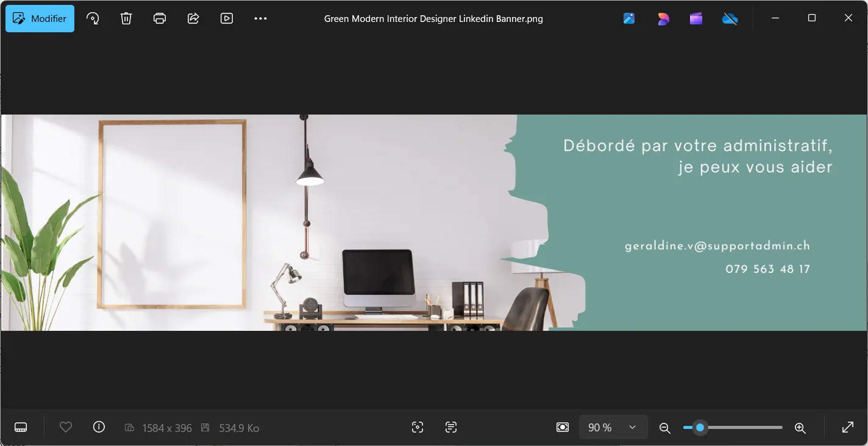Show file info panel
The image size is (868, 446).
99,427
